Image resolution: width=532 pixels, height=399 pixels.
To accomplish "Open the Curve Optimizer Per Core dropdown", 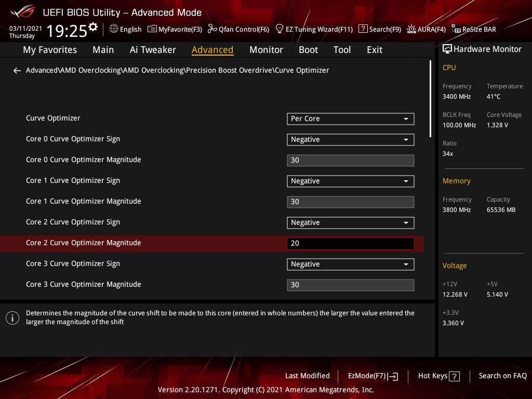I will coord(351,119).
